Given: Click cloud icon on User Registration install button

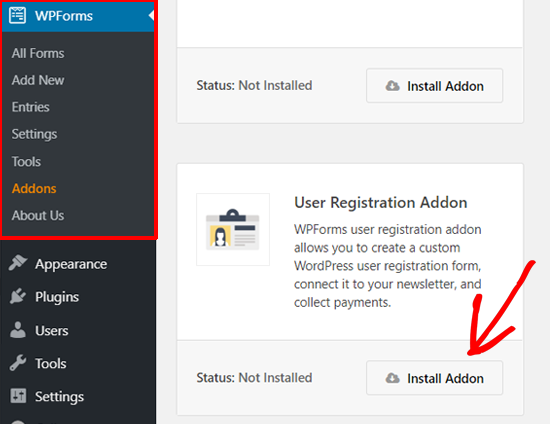Looking at the screenshot, I should pyautogui.click(x=393, y=378).
